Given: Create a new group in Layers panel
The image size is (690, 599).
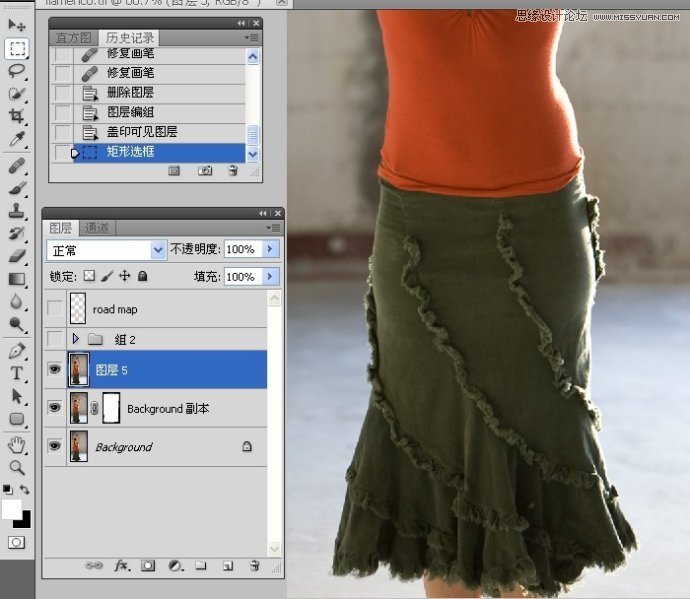Looking at the screenshot, I should pyautogui.click(x=201, y=566).
